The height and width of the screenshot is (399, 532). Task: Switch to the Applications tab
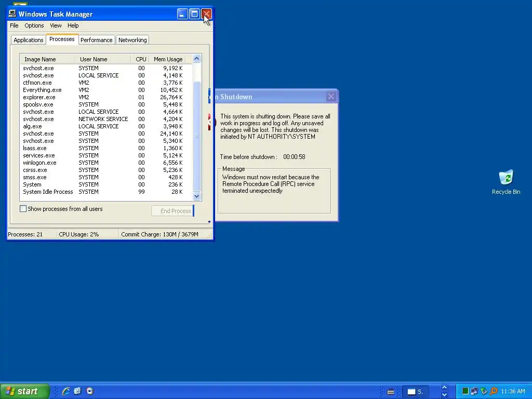point(29,40)
